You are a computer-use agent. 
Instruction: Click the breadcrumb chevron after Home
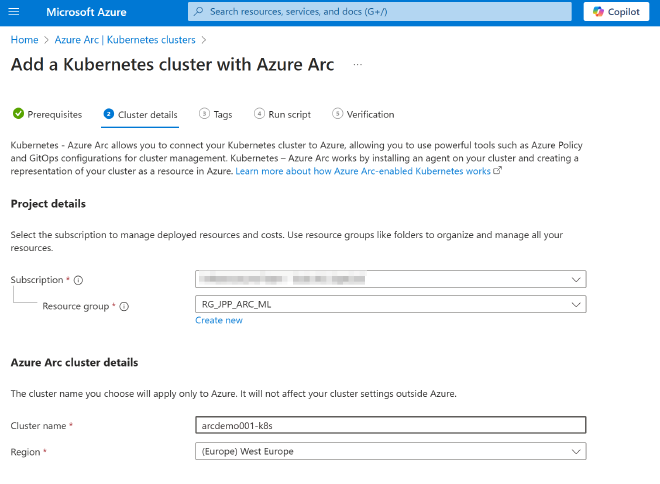pyautogui.click(x=46, y=40)
